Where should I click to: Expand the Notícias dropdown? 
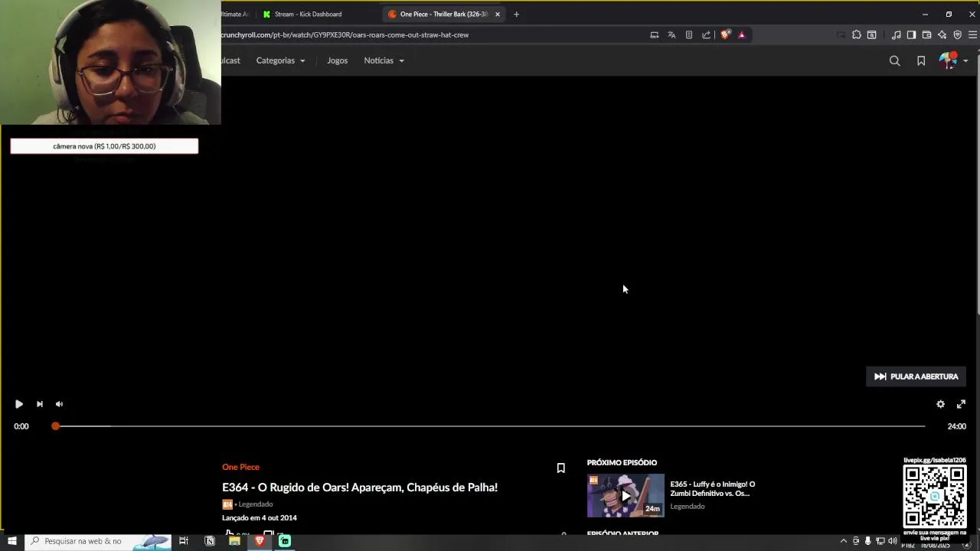[x=384, y=60]
